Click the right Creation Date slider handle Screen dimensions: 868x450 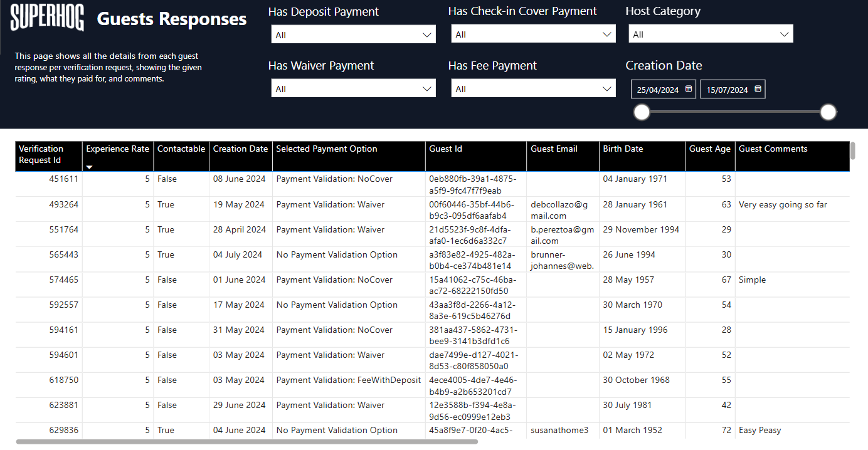828,112
